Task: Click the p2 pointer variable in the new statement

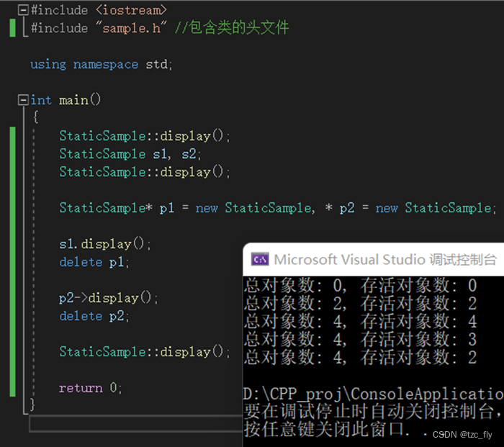Action: [347, 208]
